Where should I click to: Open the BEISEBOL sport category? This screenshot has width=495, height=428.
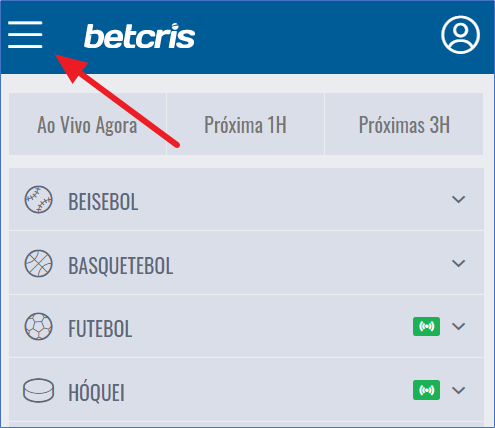click(x=246, y=199)
